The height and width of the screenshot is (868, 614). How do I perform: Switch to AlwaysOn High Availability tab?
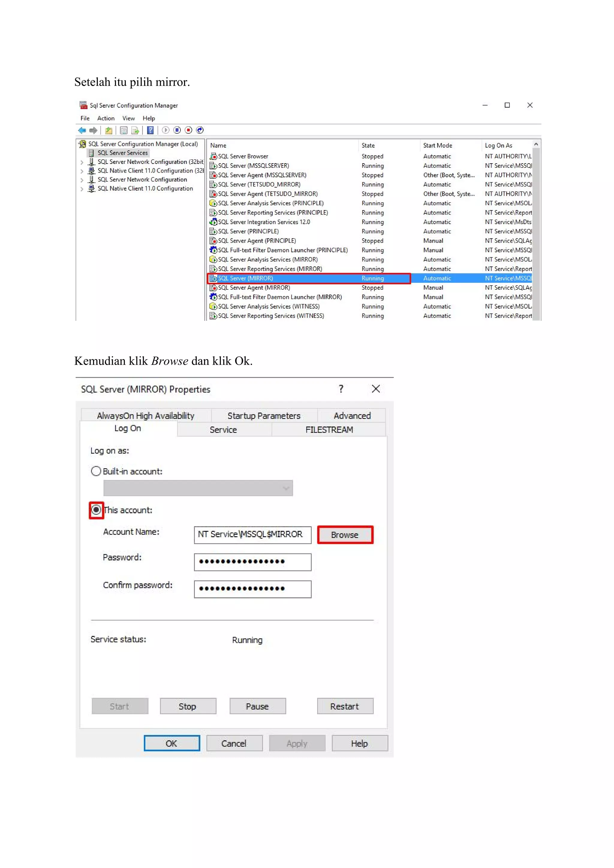146,416
